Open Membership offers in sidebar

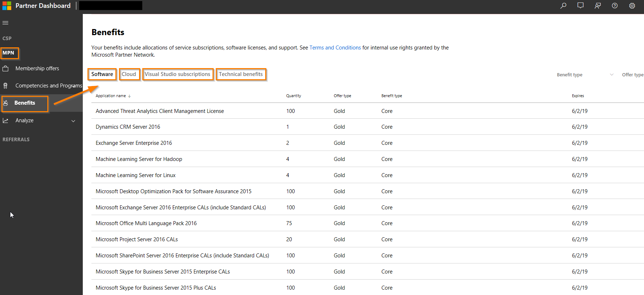click(37, 68)
